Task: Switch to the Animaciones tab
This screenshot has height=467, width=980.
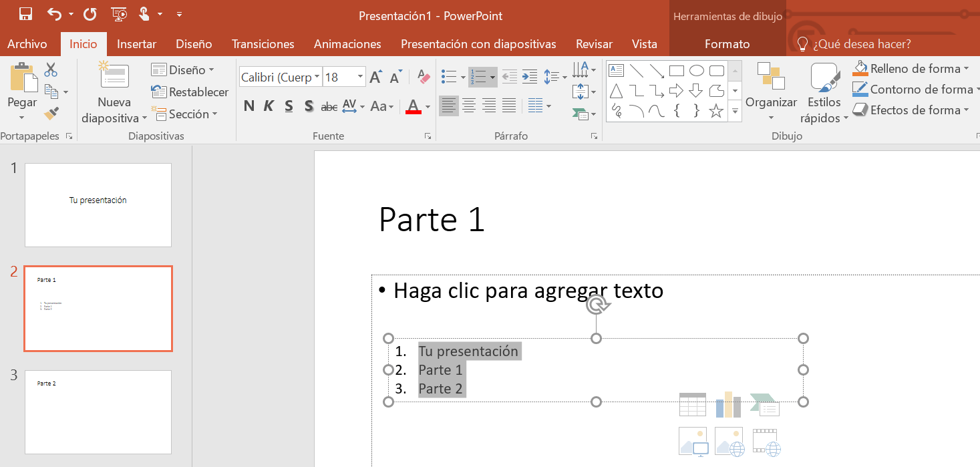Action: click(x=347, y=44)
